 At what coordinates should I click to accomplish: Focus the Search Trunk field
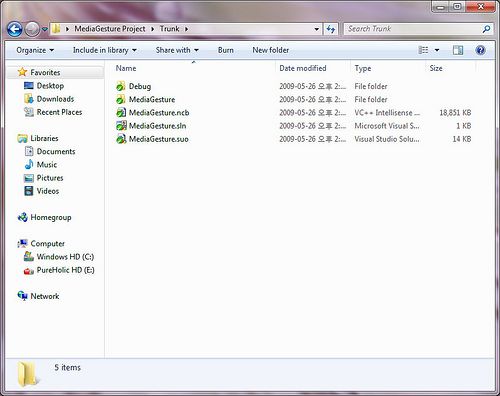[412, 29]
